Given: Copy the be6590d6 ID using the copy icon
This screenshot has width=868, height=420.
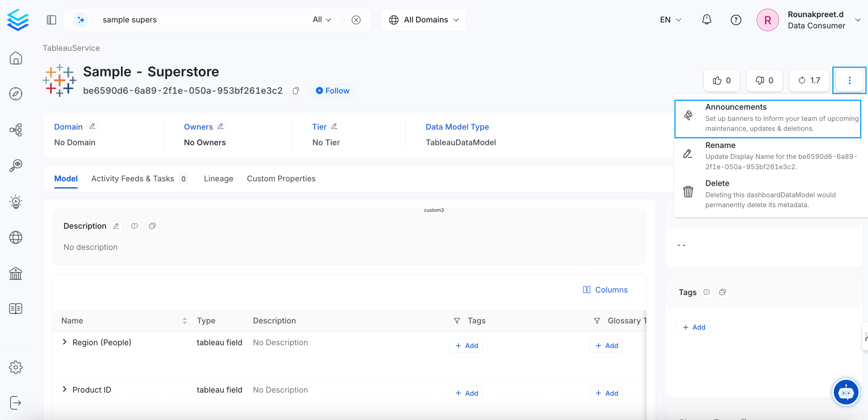Looking at the screenshot, I should click(296, 91).
